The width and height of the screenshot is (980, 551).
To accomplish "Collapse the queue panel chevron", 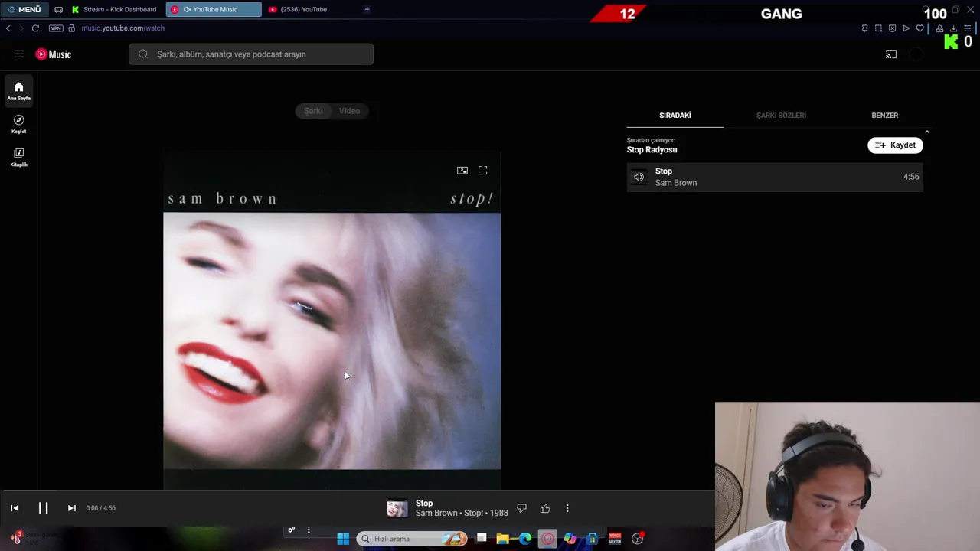I will click(926, 132).
